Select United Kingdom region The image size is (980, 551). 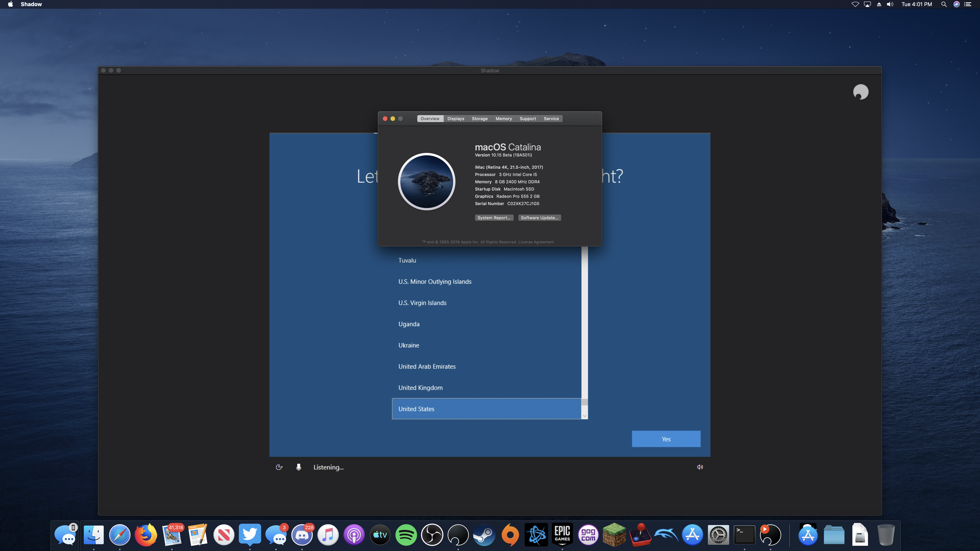coord(486,388)
